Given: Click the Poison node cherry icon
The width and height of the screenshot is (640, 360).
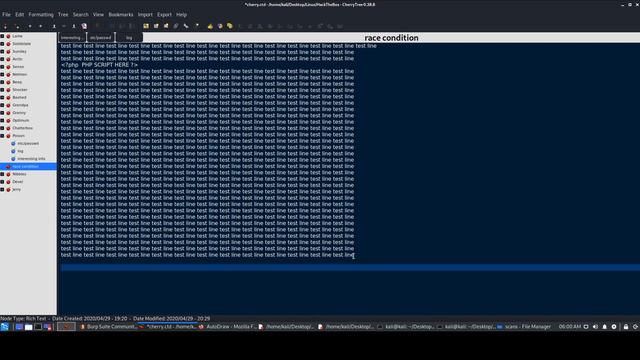Looking at the screenshot, I should pyautogui.click(x=8, y=136).
